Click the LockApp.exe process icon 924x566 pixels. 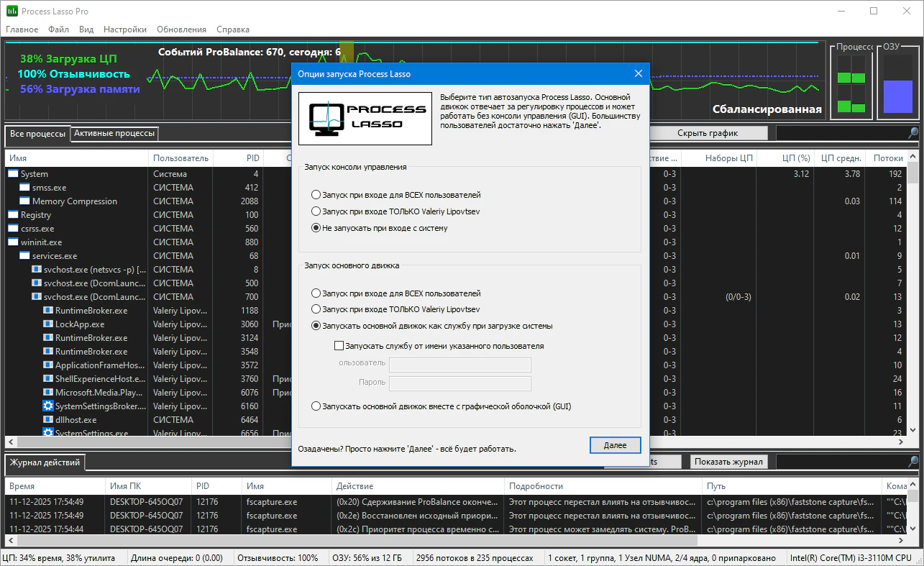tap(48, 324)
